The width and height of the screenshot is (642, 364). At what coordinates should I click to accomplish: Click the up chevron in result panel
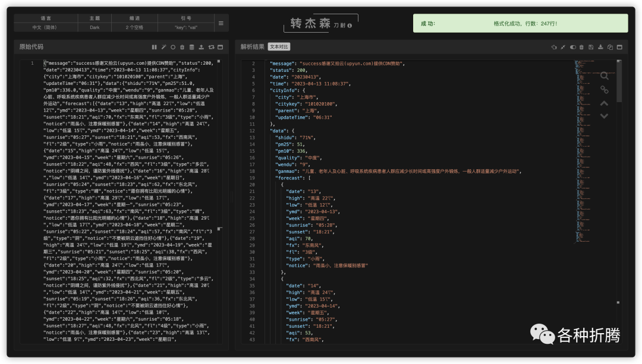click(604, 103)
